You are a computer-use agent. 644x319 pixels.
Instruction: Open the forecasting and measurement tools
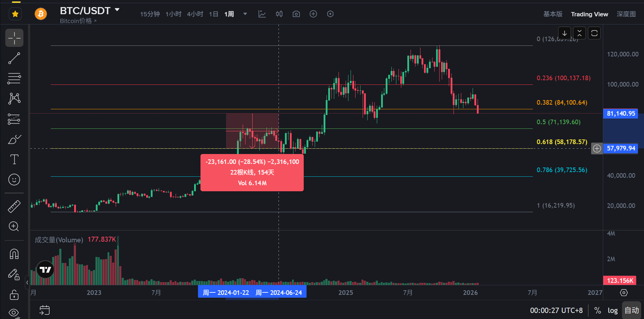(x=14, y=119)
